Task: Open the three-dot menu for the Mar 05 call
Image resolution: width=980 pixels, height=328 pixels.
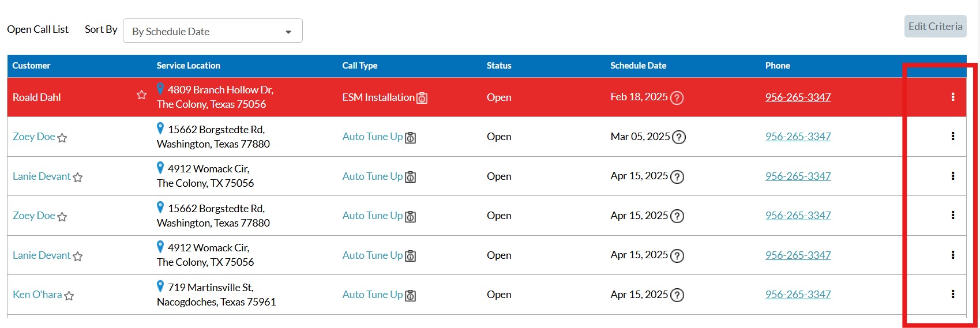Action: coord(952,136)
